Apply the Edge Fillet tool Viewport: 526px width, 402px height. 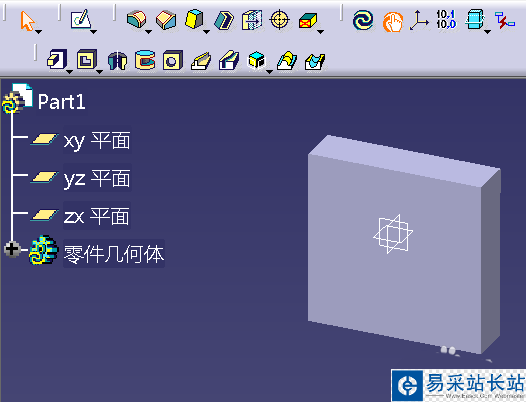136,19
